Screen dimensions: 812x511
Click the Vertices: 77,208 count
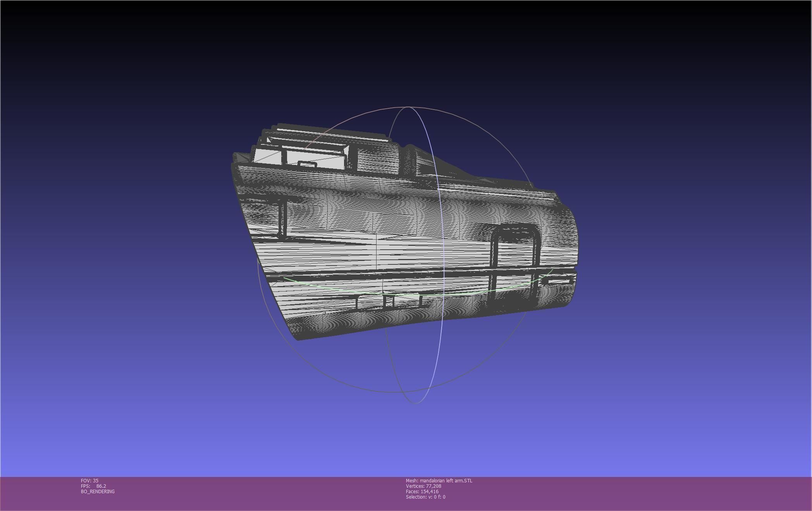[423, 486]
